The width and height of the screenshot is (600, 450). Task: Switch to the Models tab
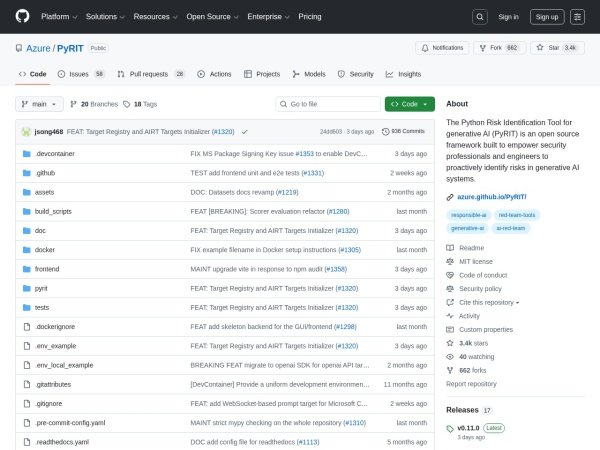pyautogui.click(x=308, y=74)
